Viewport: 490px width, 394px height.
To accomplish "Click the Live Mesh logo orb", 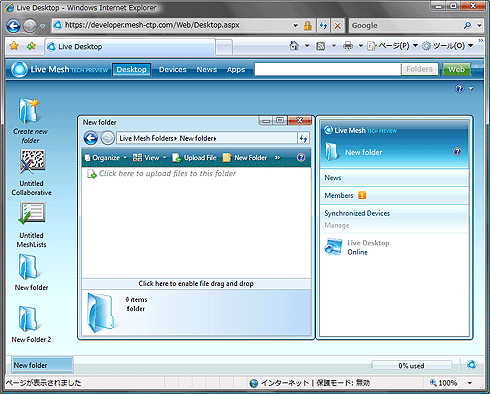I will (x=19, y=70).
